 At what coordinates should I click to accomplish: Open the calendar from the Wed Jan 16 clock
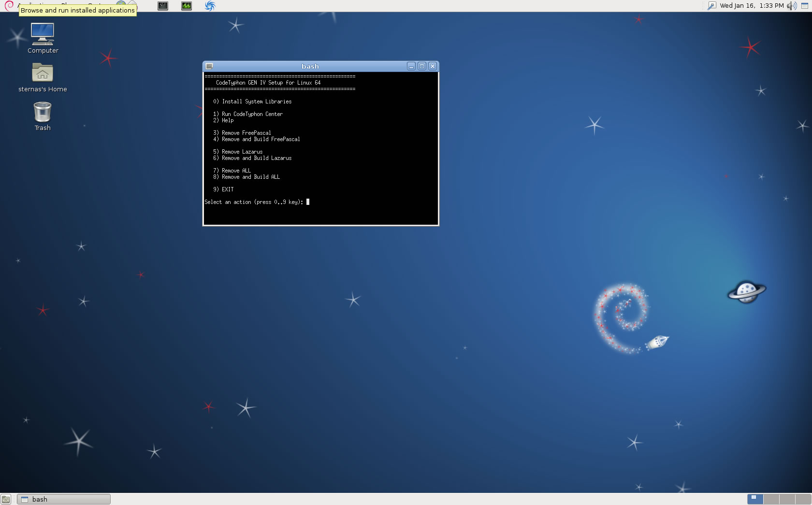click(x=752, y=6)
